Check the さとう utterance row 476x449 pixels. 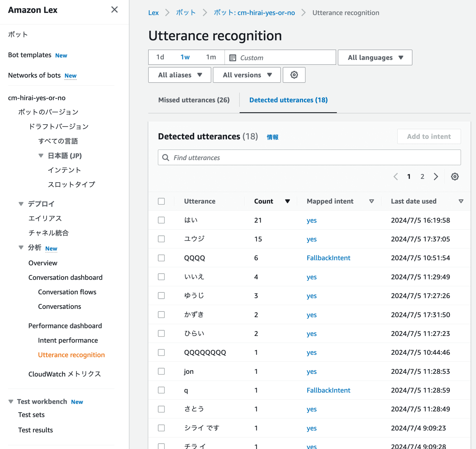[x=161, y=409]
